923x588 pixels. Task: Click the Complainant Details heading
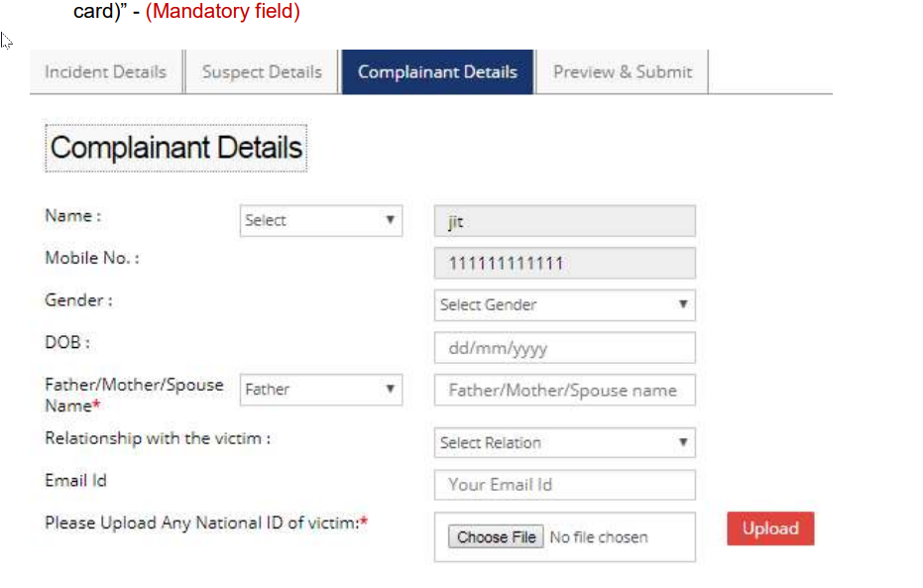pyautogui.click(x=175, y=147)
